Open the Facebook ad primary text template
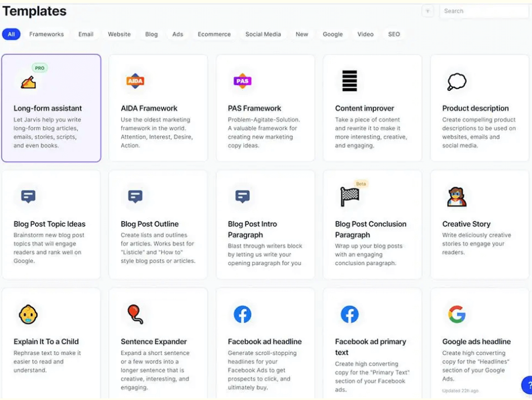Viewport: 532px width, 400px height. [x=372, y=347]
